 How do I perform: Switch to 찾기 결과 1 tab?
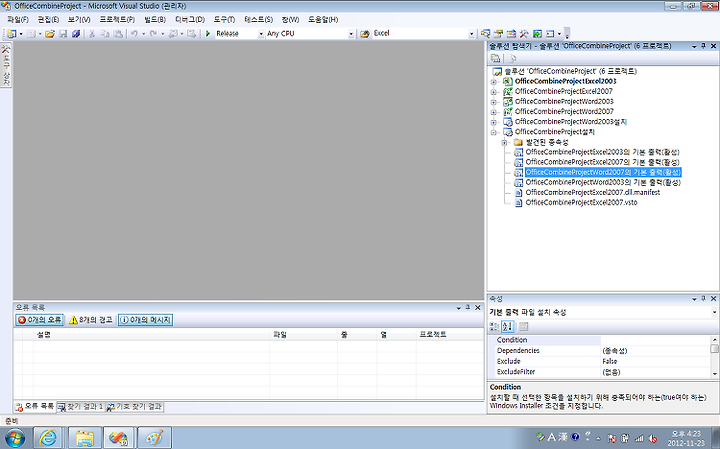click(x=81, y=407)
